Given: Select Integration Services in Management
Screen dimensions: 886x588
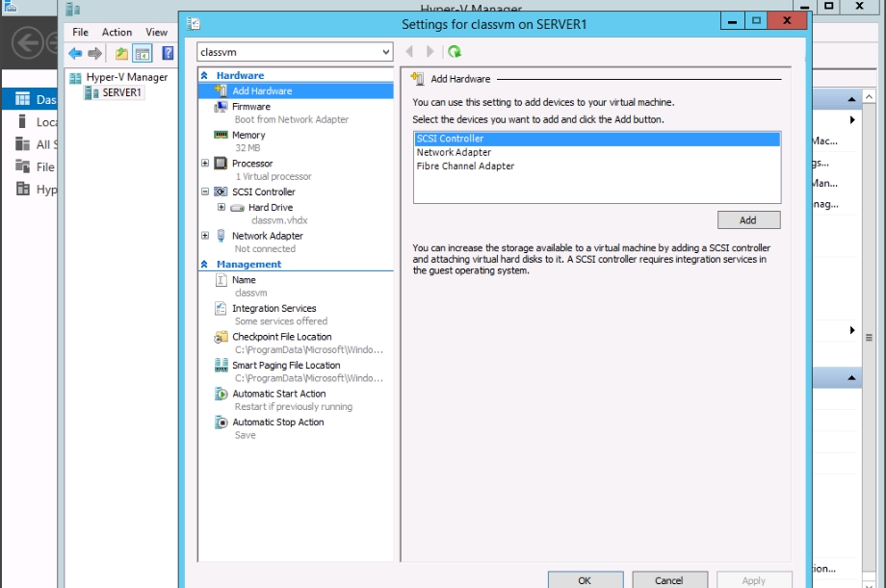Looking at the screenshot, I should 274,309.
